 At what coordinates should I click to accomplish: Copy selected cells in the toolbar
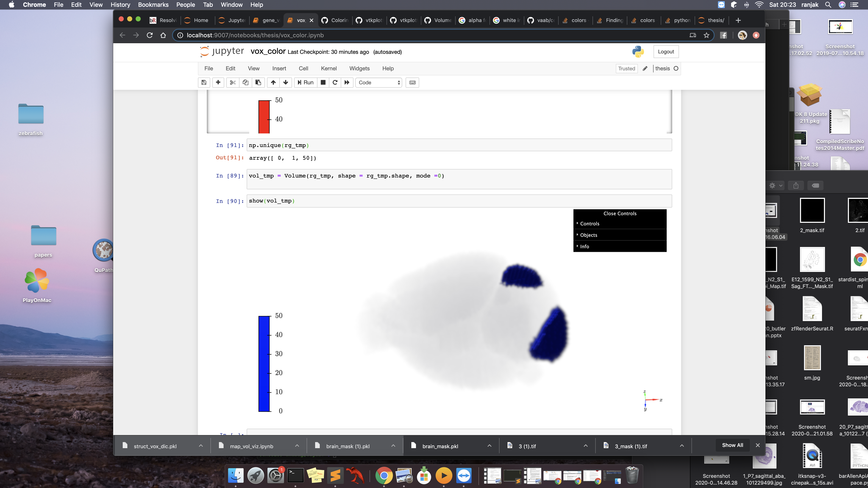click(x=245, y=83)
